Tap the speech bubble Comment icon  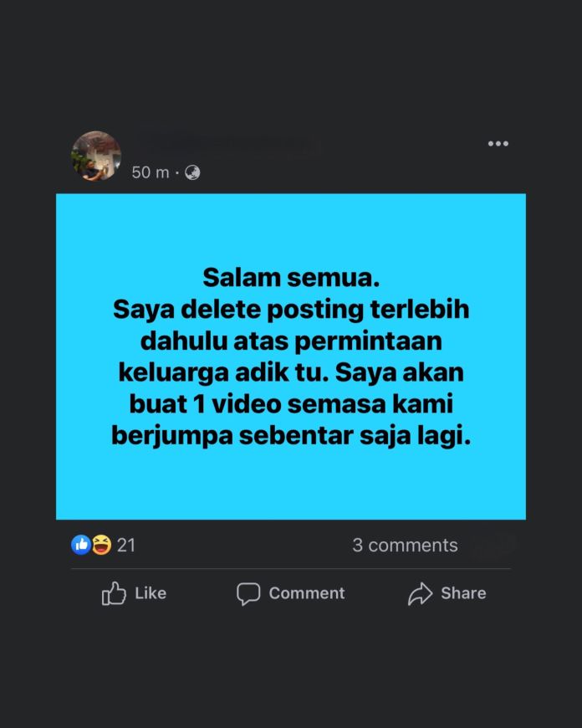248,594
